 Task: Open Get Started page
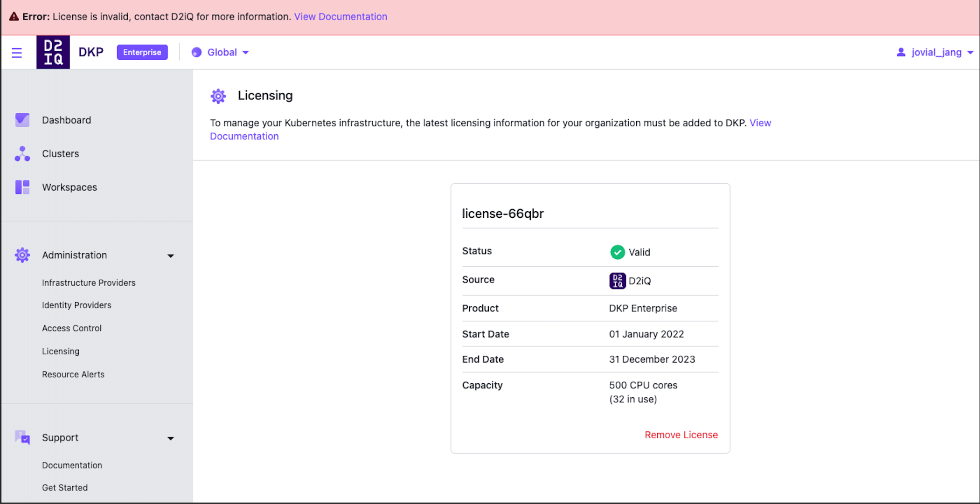pos(65,488)
